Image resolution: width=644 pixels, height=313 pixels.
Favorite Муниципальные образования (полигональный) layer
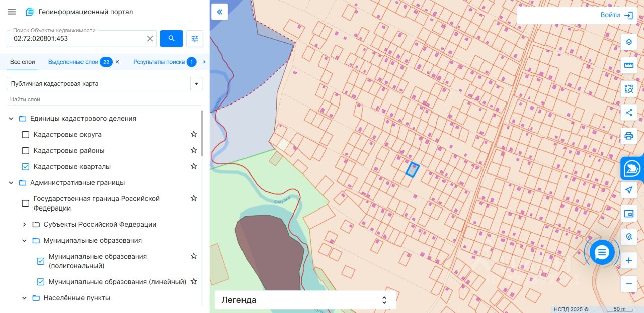click(193, 256)
